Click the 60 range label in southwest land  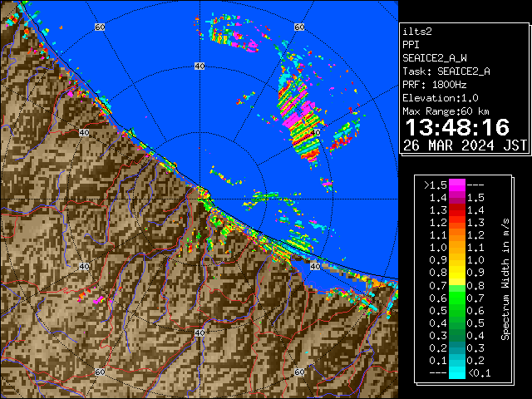pos(100,372)
